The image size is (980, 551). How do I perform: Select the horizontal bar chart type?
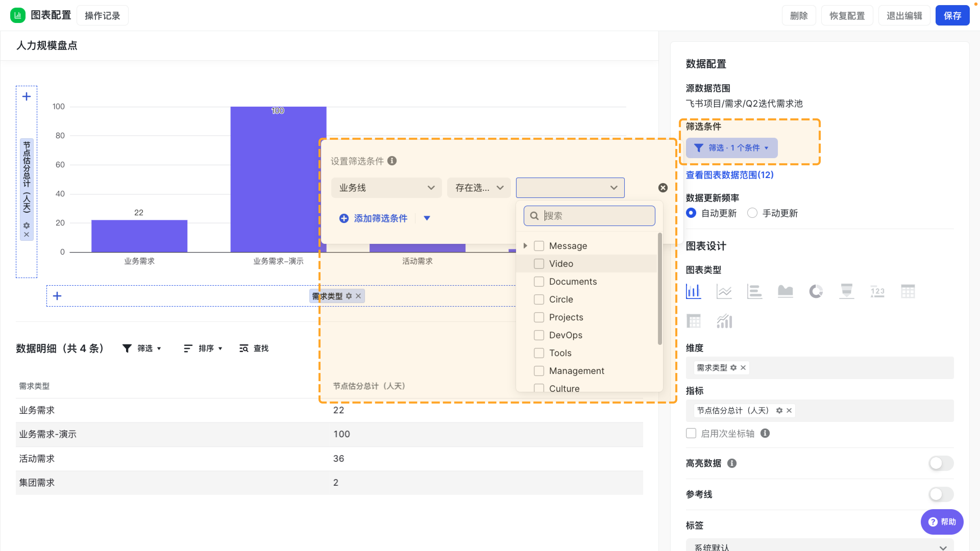coord(754,292)
